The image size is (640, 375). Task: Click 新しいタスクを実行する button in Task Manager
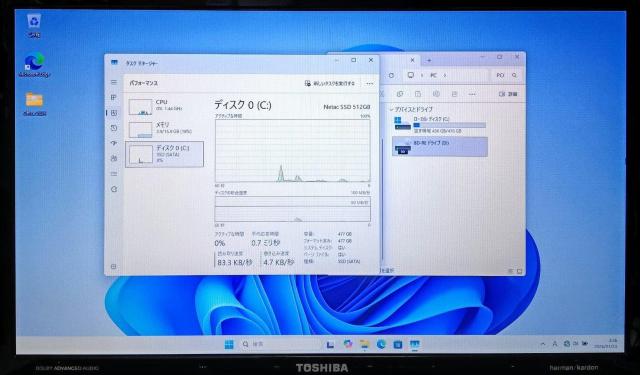(x=330, y=83)
